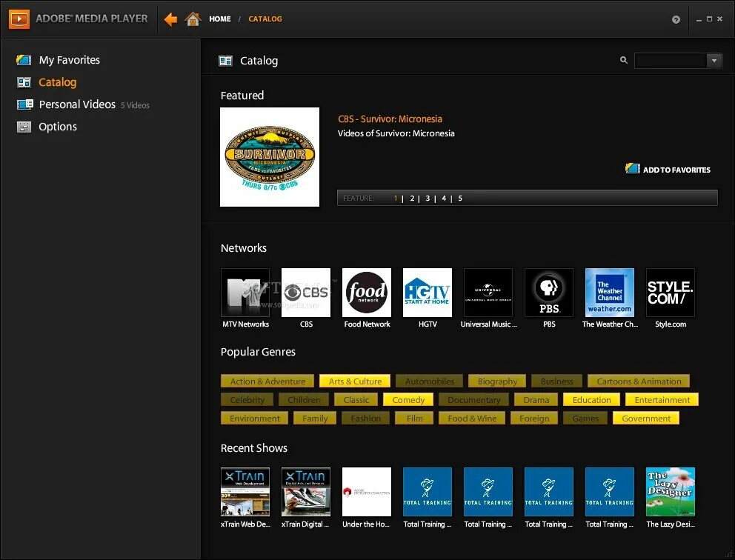Open Options label in the sidebar
The image size is (735, 560).
click(58, 127)
